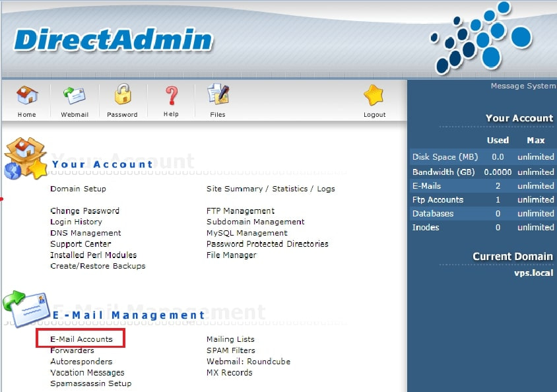The height and width of the screenshot is (392, 557).
Task: Go to Change Password
Action: (85, 211)
